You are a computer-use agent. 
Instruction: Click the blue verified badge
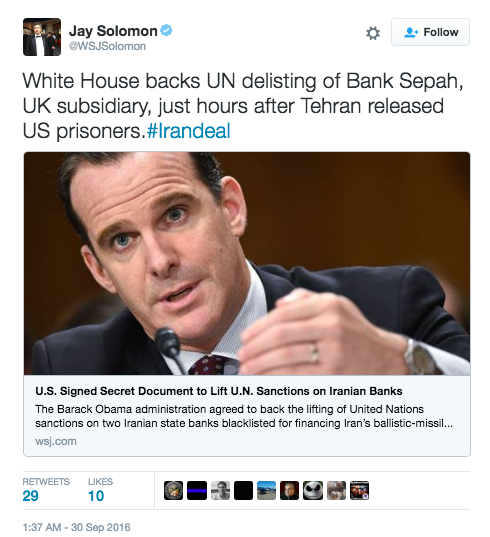pos(167,30)
